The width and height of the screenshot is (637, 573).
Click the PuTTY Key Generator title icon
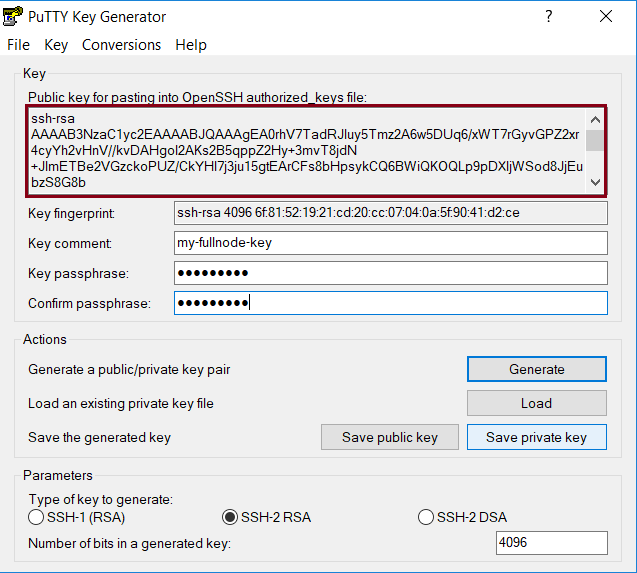[12, 16]
